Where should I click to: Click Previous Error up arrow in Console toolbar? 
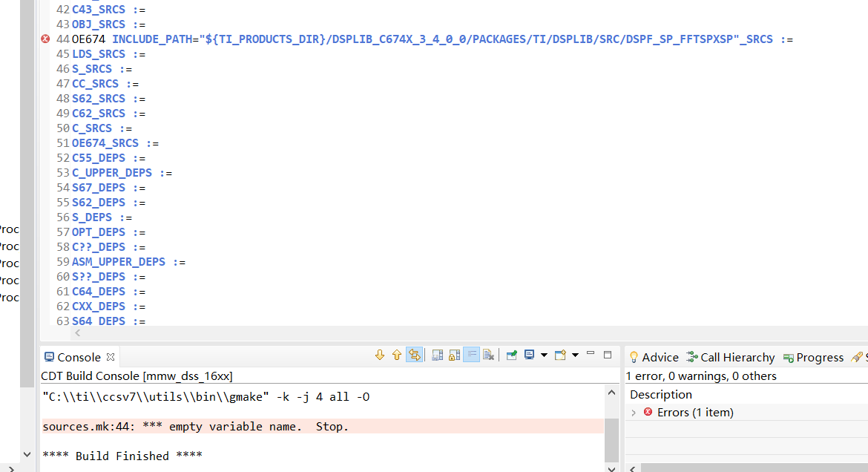pyautogui.click(x=396, y=355)
